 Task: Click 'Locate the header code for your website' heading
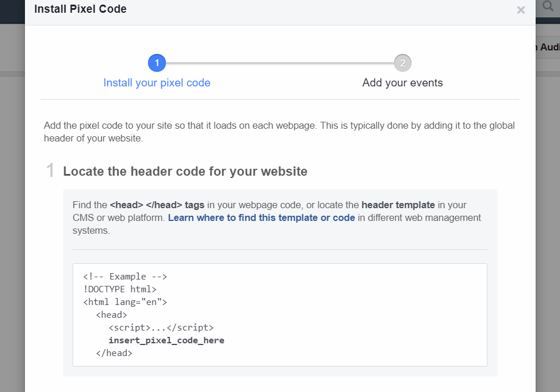click(185, 172)
